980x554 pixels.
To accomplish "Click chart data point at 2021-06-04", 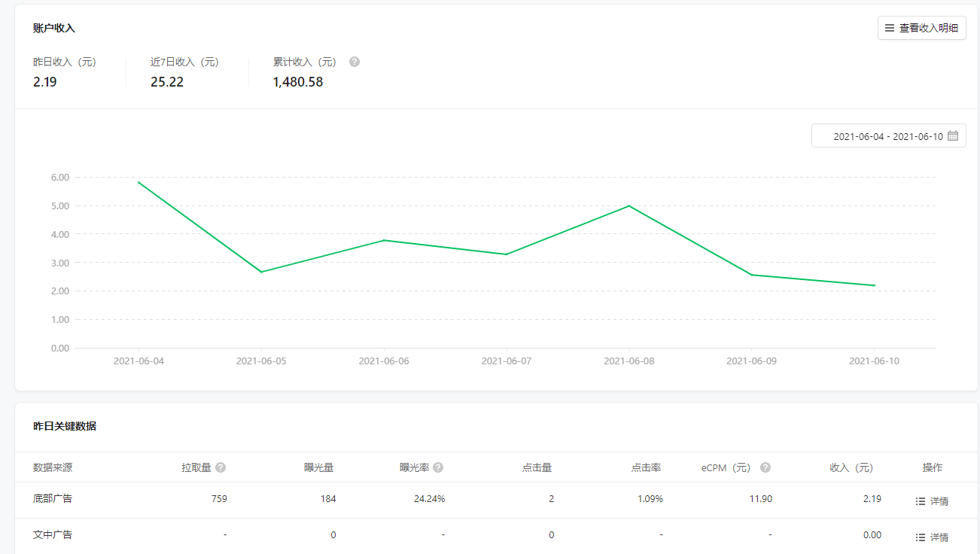I will [x=138, y=182].
